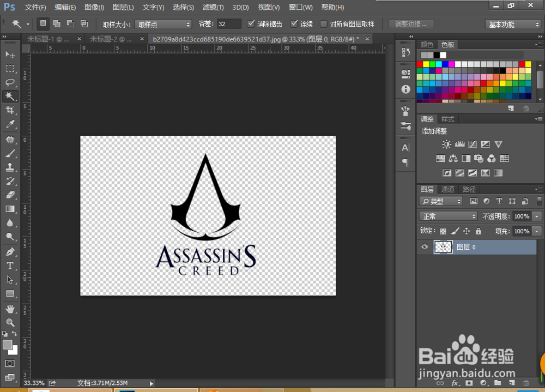The image size is (545, 392).
Task: Switch to the 路径 tab
Action: 469,190
